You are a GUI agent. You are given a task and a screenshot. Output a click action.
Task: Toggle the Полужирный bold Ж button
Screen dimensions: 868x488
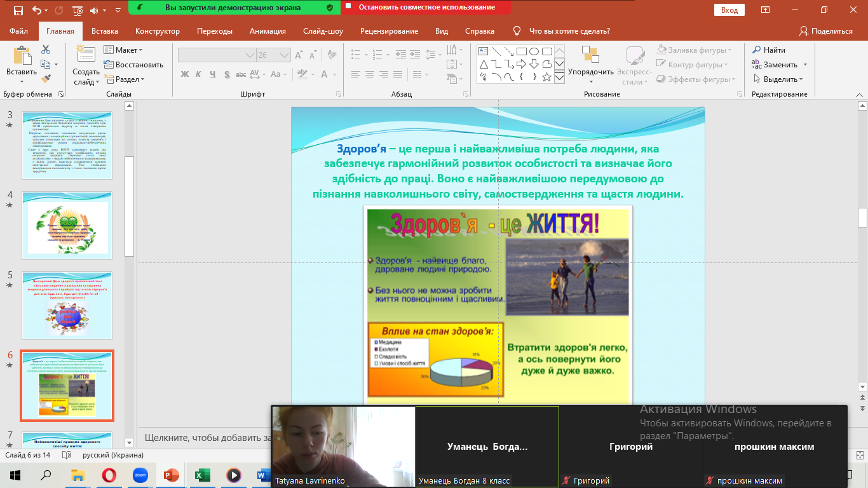point(185,74)
